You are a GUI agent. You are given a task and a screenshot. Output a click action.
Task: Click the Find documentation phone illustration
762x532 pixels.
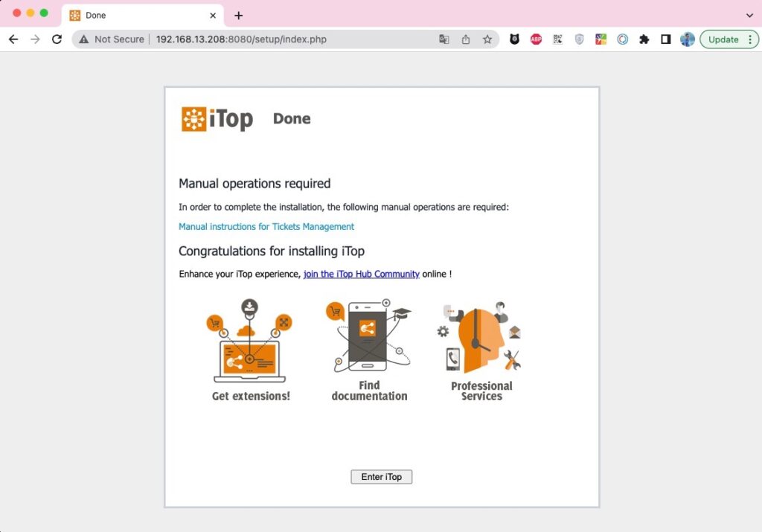[368, 336]
